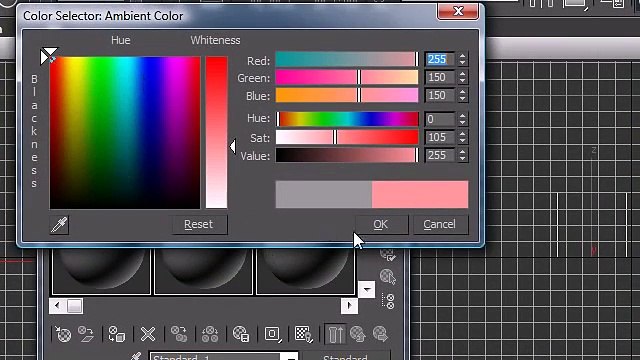Click the sample slots down scroll arrow
This screenshot has height=360, width=640.
pos(367,289)
